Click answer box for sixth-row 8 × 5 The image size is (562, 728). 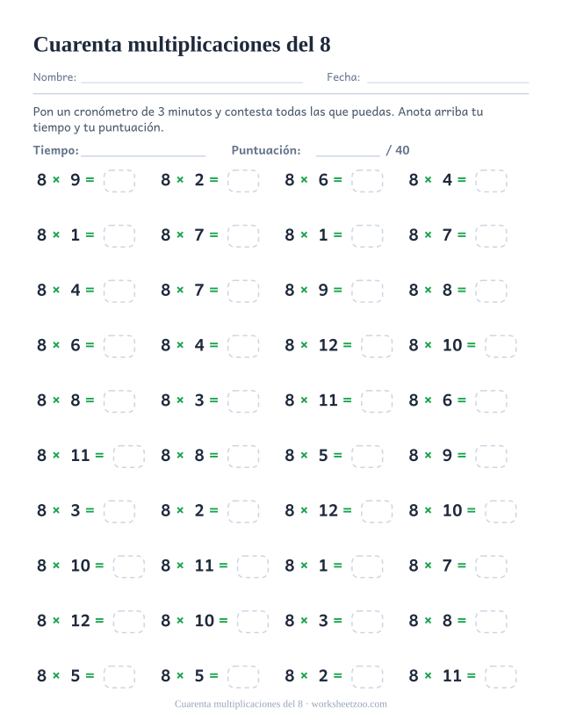point(367,457)
